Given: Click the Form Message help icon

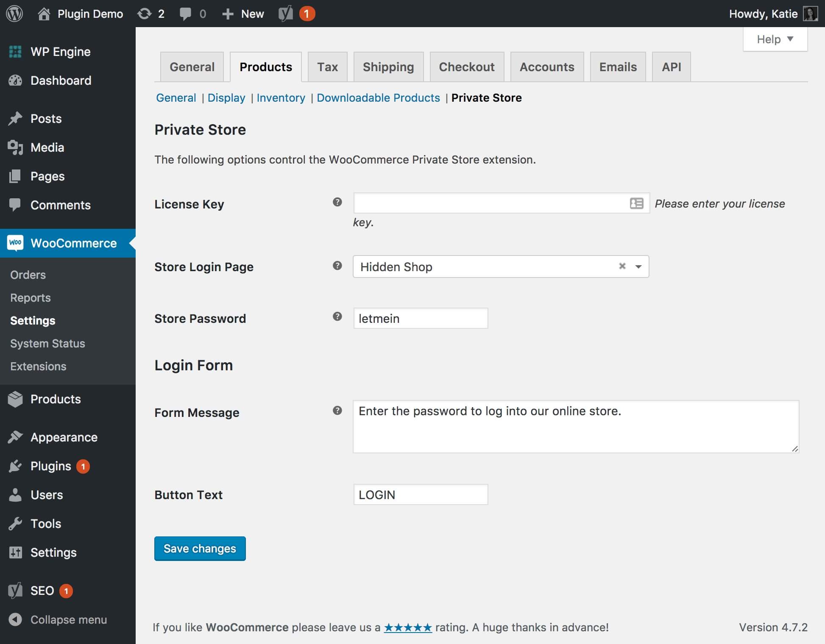Looking at the screenshot, I should pyautogui.click(x=337, y=411).
